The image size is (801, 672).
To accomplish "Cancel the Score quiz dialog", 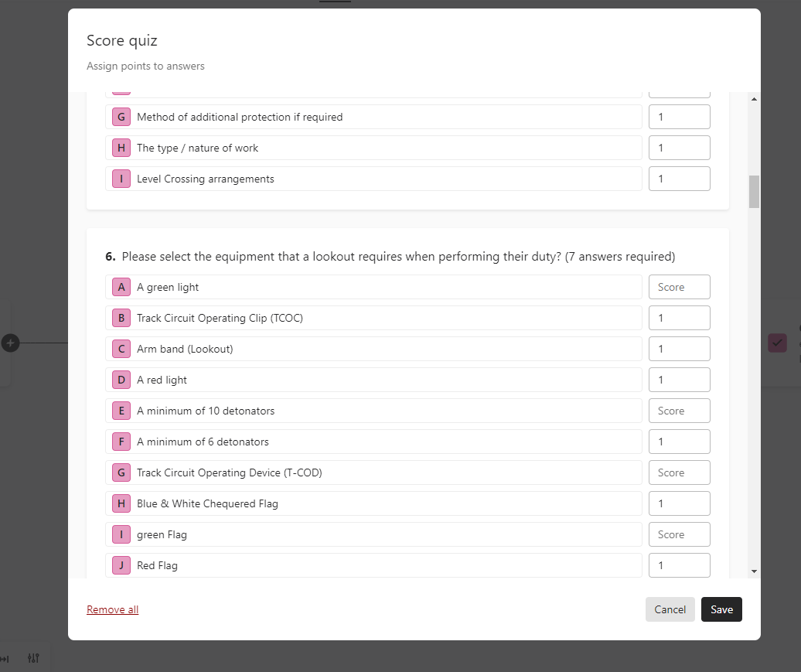I will pos(670,609).
